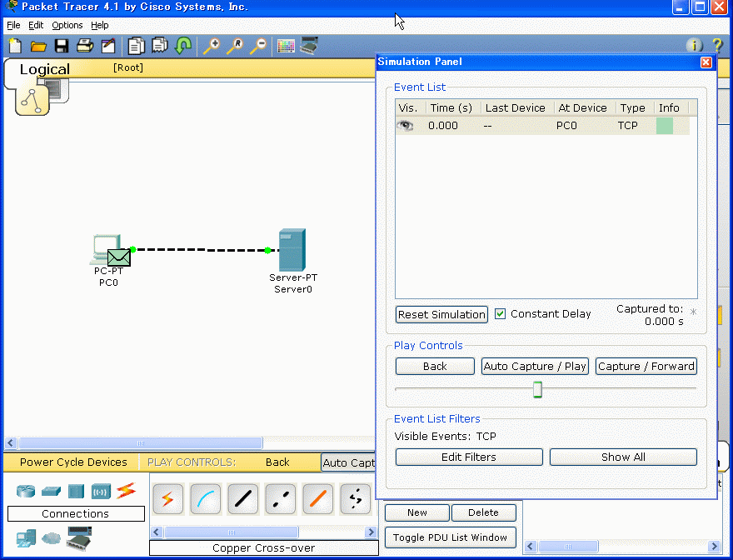The height and width of the screenshot is (560, 733).
Task: Close the Simulation Panel
Action: click(706, 62)
